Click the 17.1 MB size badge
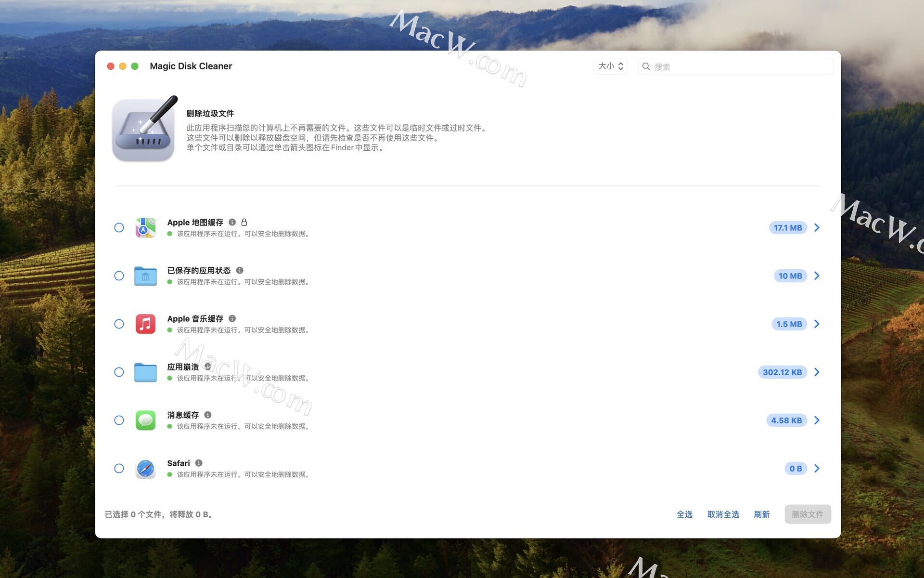Image resolution: width=924 pixels, height=578 pixels. [788, 228]
